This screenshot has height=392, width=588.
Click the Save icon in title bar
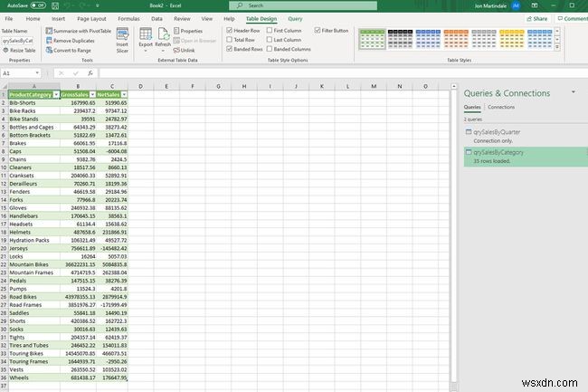(x=55, y=5)
